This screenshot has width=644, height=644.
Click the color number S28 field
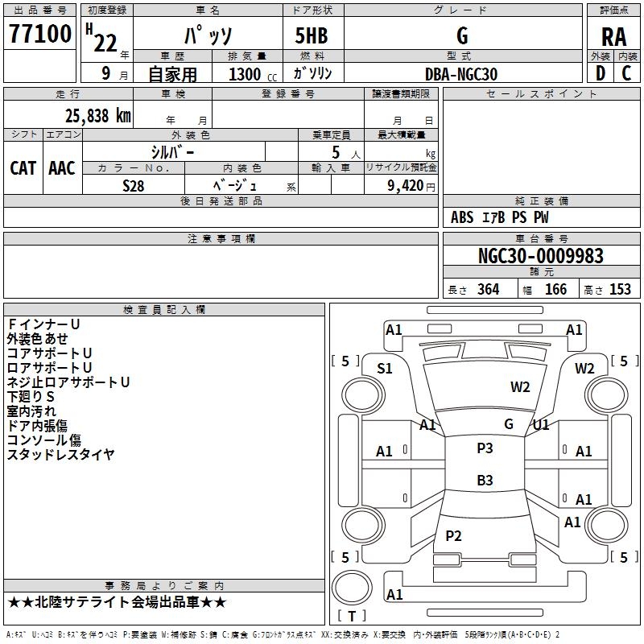[x=134, y=185]
